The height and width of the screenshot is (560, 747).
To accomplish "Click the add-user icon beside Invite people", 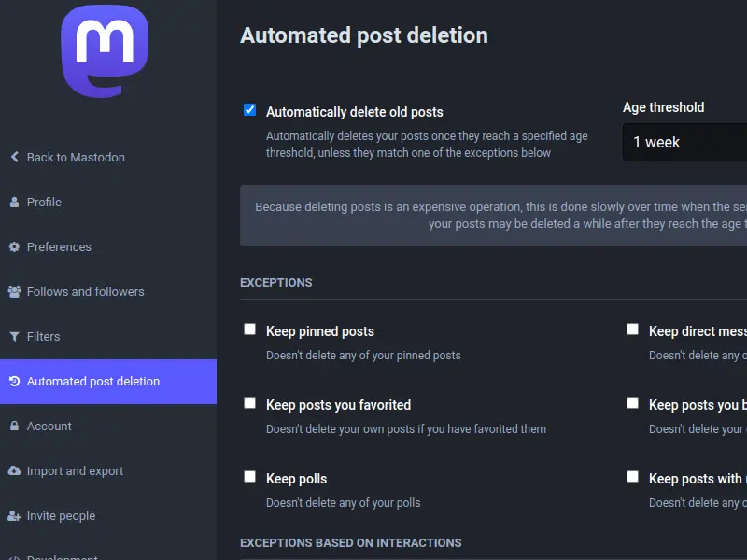I will click(14, 516).
